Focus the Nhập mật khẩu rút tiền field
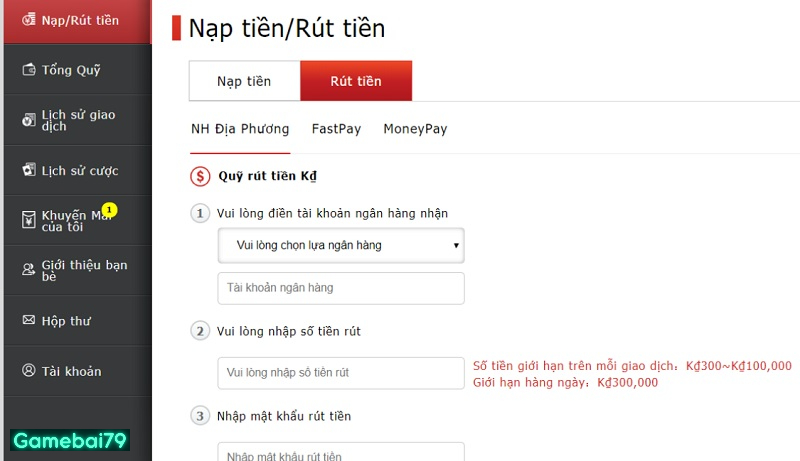Image resolution: width=800 pixels, height=461 pixels. [x=341, y=452]
